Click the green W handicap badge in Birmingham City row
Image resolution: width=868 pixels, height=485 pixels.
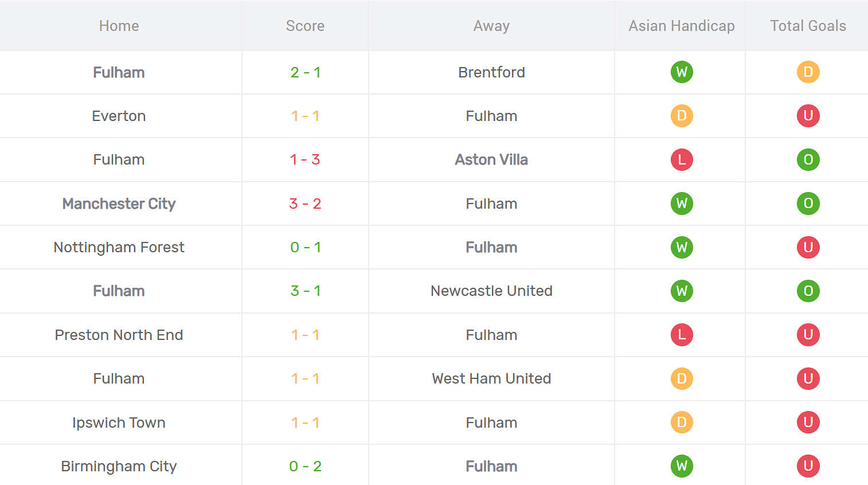(x=682, y=466)
